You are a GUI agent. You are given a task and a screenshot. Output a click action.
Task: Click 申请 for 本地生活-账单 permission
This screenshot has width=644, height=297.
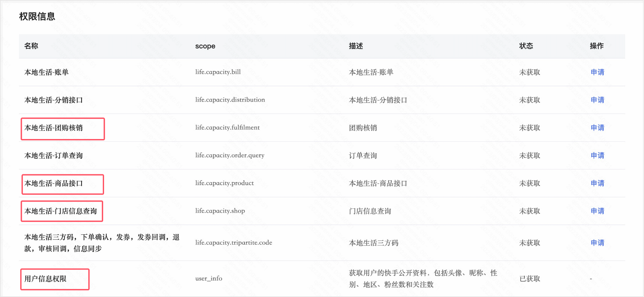pos(597,72)
